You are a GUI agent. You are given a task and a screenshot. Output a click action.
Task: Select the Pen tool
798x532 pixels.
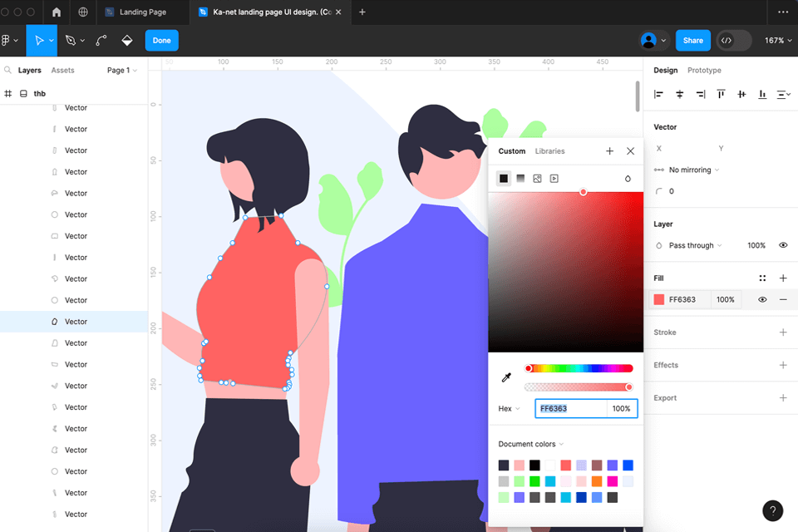pyautogui.click(x=71, y=40)
